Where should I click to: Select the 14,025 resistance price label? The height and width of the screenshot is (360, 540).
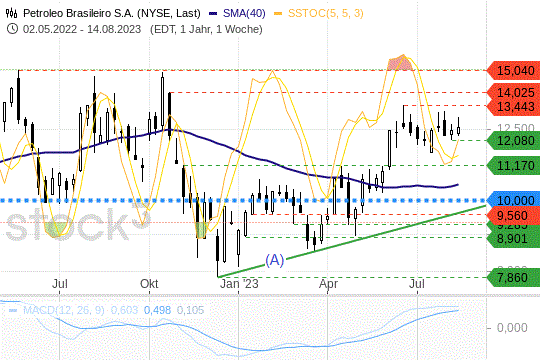[x=514, y=92]
